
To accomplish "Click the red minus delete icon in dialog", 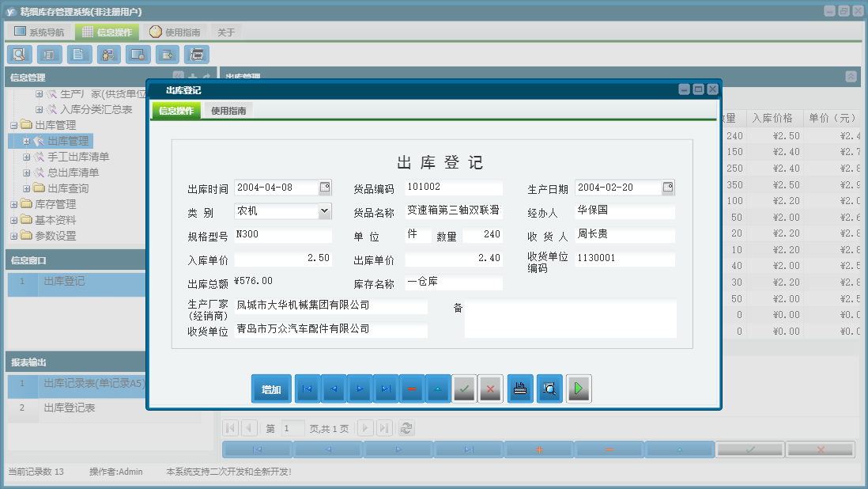I will pos(412,389).
